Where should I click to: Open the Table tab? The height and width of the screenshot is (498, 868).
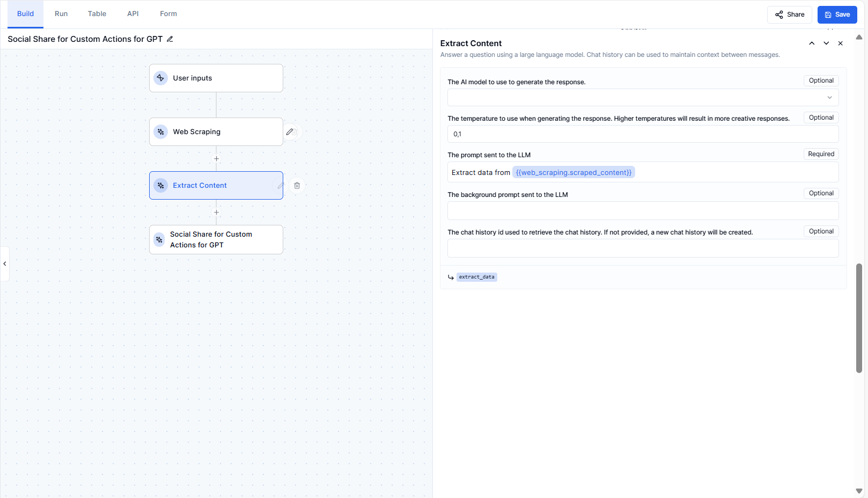tap(97, 14)
